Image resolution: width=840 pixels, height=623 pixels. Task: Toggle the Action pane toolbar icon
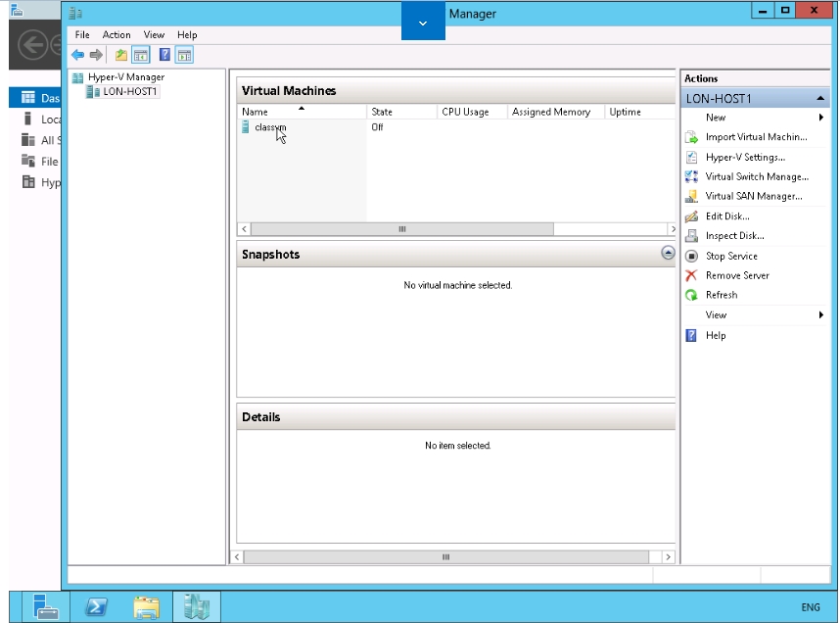[x=184, y=55]
